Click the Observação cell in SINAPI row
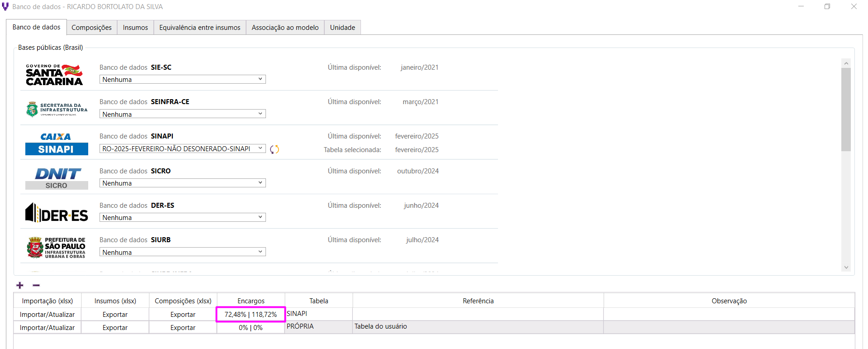 729,315
